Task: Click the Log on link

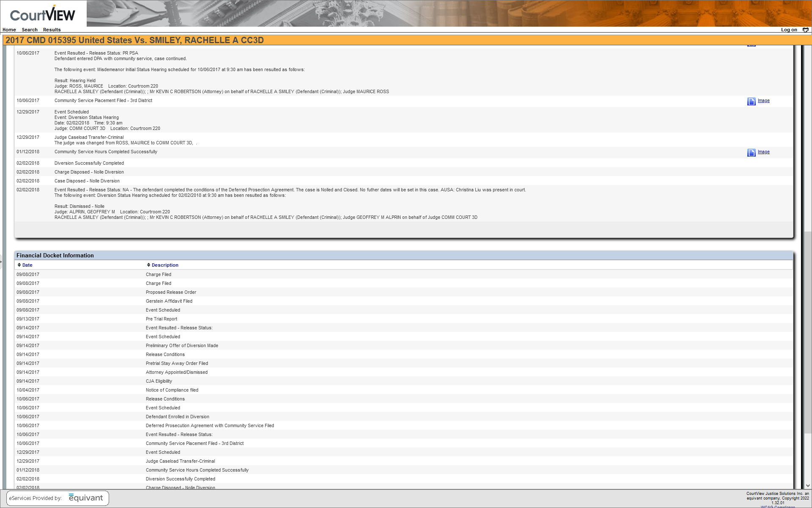Action: coord(789,30)
